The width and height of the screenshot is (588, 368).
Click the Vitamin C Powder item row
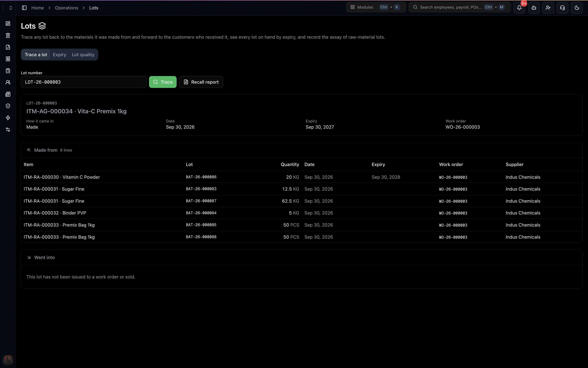tap(302, 177)
